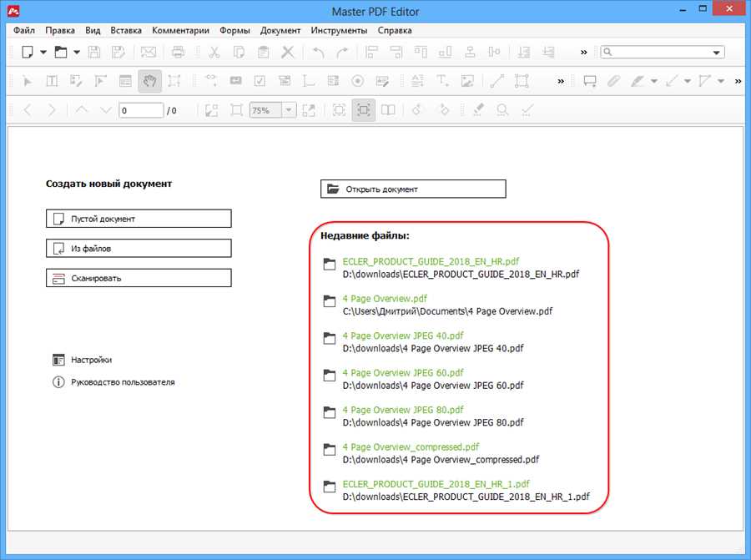Click the New document icon in the toolbar
Screen dimensions: 751x560
pos(28,52)
